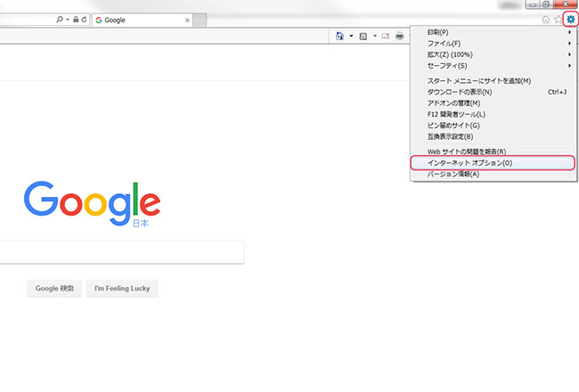The height and width of the screenshot is (392, 579).
Task: Select スタート メニューにサイトを追加(M)
Action: (x=493, y=81)
